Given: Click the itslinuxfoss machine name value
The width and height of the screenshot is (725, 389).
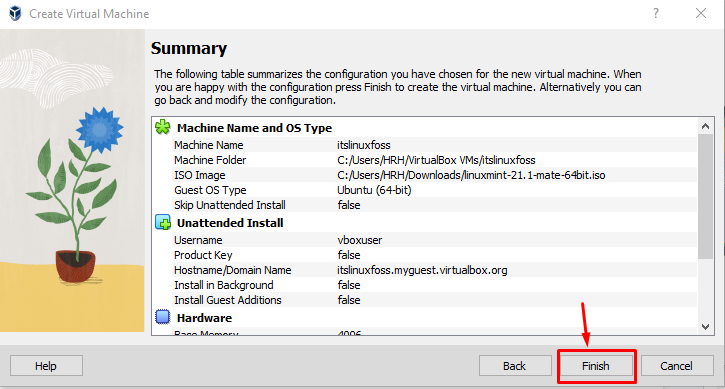Looking at the screenshot, I should tap(364, 145).
